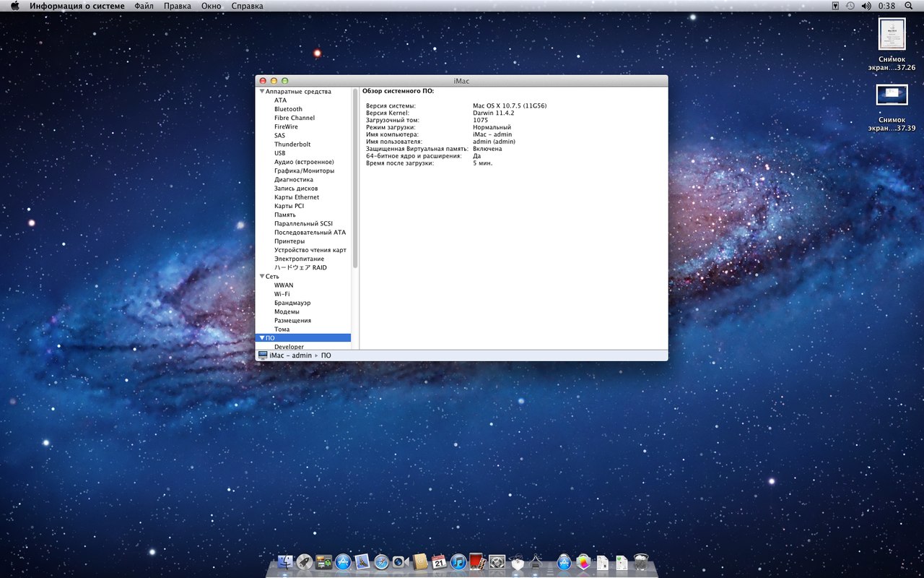The height and width of the screenshot is (578, 924).
Task: Select FireWire in the sidebar
Action: [286, 126]
